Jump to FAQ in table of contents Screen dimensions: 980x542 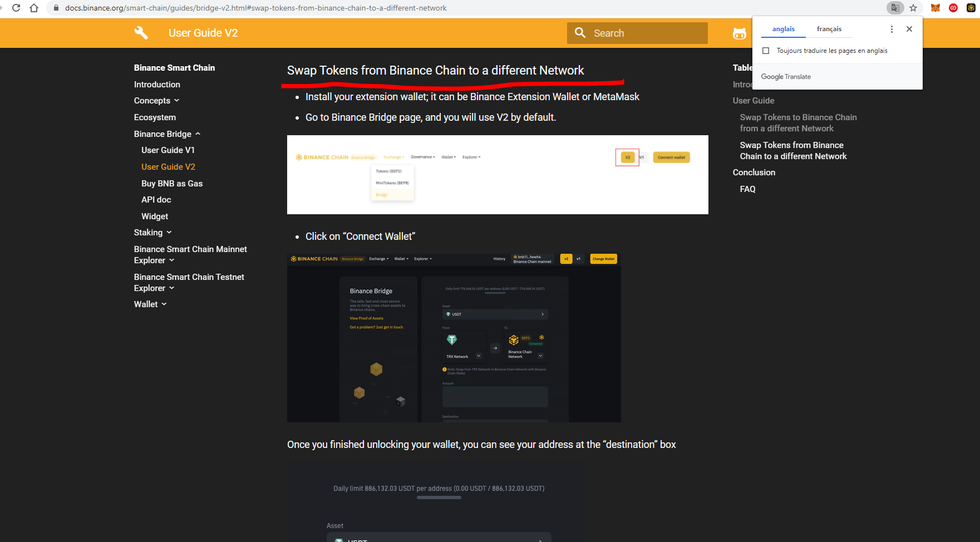click(747, 189)
